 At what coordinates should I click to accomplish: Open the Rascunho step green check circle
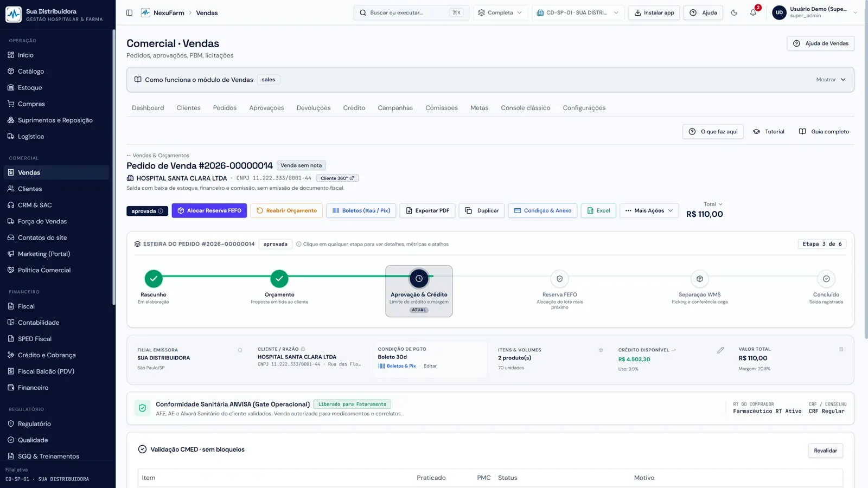(x=154, y=279)
